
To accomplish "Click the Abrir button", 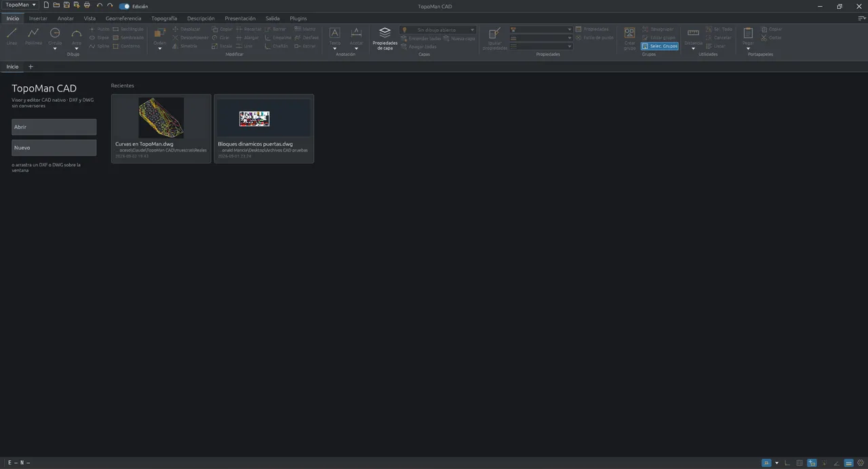I will [54, 127].
